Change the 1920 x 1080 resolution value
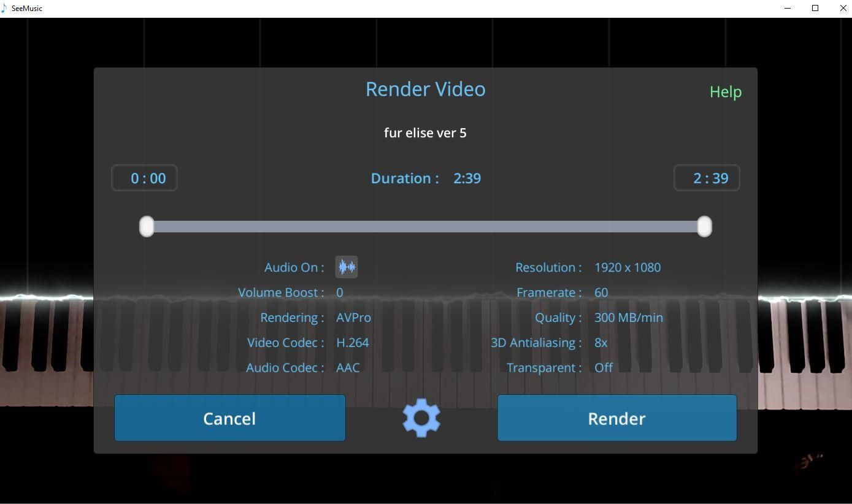This screenshot has width=852, height=504. click(x=627, y=267)
